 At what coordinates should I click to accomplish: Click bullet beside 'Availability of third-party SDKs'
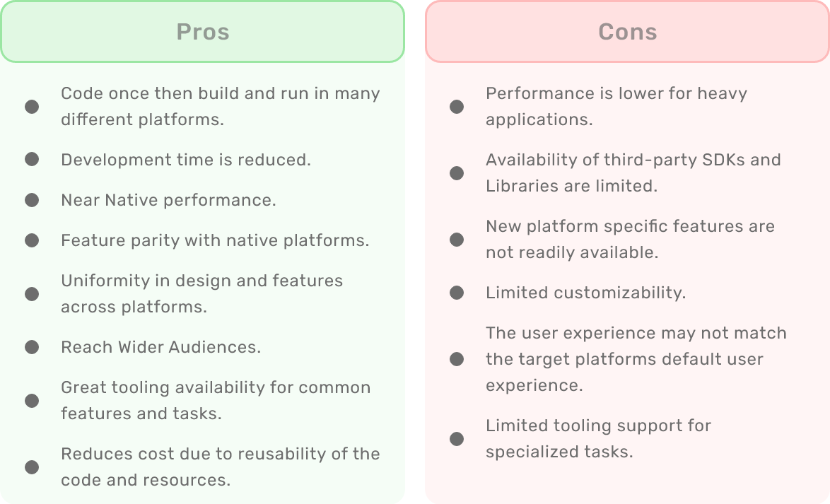pos(457,173)
